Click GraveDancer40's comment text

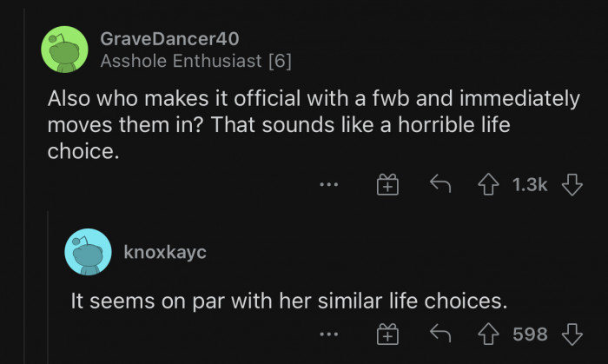[x=313, y=123]
